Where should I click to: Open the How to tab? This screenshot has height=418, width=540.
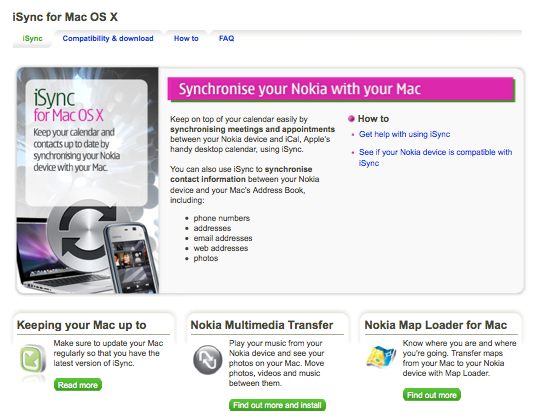[x=186, y=38]
